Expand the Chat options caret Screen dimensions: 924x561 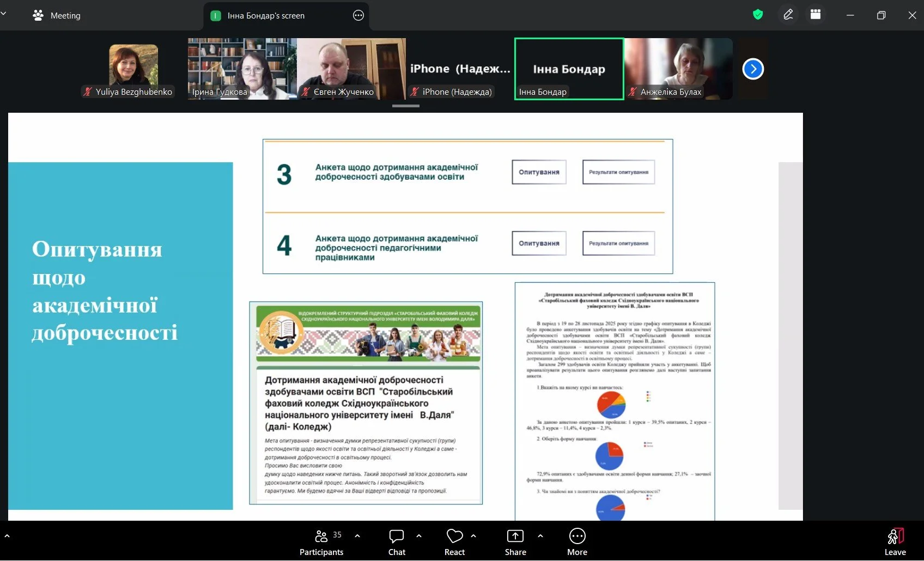click(419, 536)
